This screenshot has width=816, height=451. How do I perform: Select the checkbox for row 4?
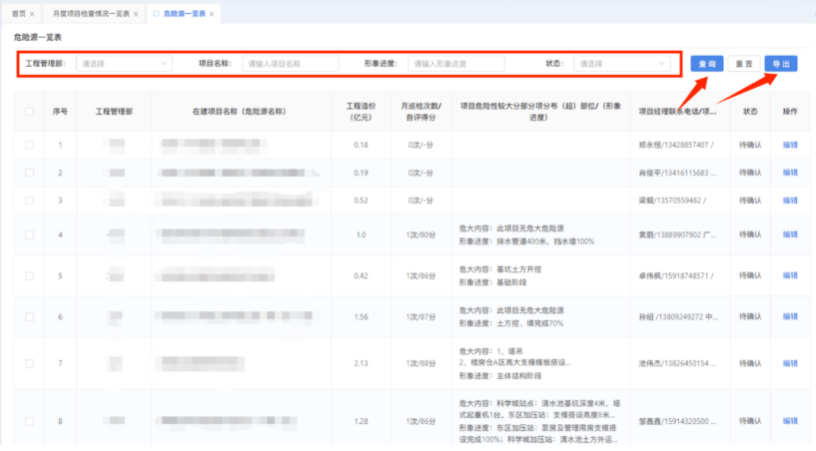[x=29, y=235]
